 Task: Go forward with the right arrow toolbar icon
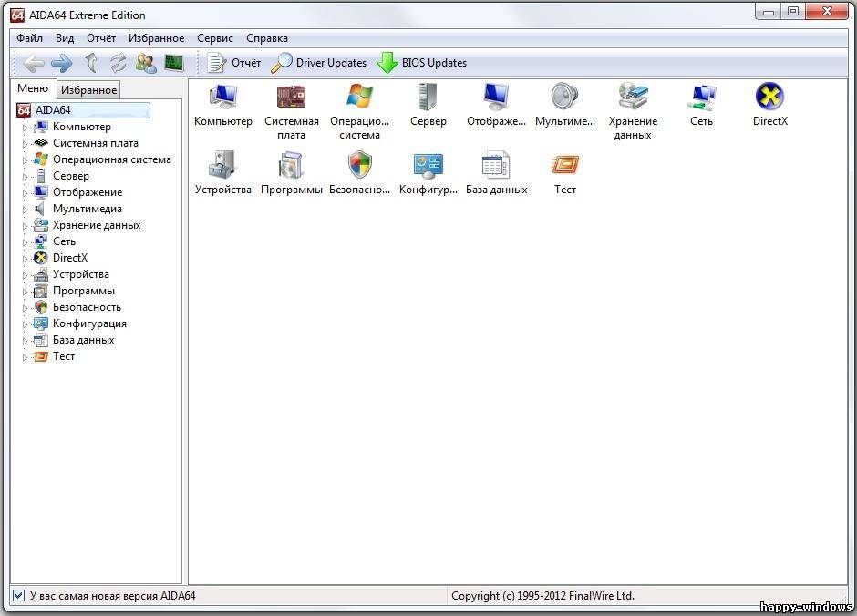click(62, 64)
